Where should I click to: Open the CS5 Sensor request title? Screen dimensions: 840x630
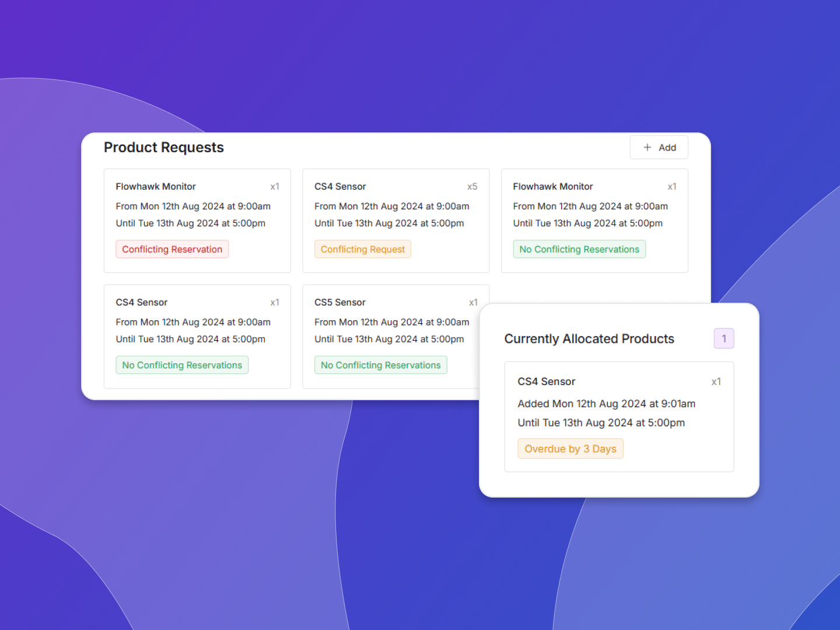(x=339, y=302)
